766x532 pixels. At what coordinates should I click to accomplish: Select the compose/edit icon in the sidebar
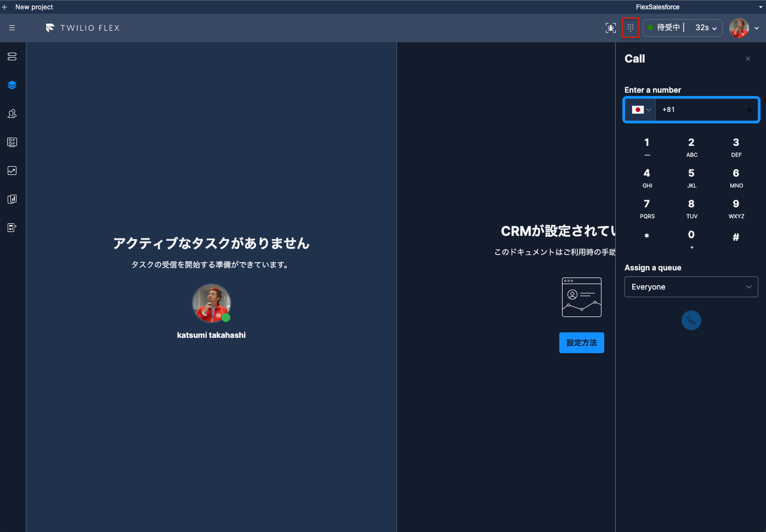[x=12, y=228]
